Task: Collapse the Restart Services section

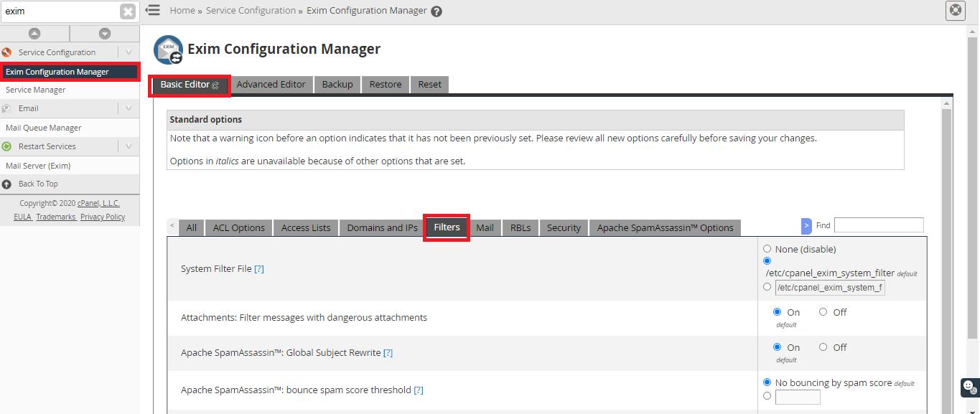Action: 129,146
